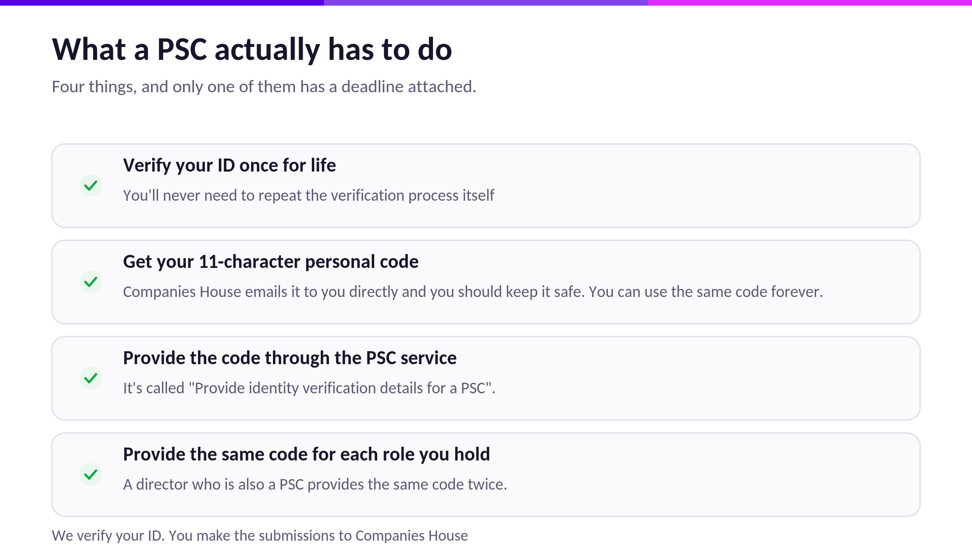Click the checkmark beside each role you hold
The width and height of the screenshot is (972, 560).
tap(91, 475)
